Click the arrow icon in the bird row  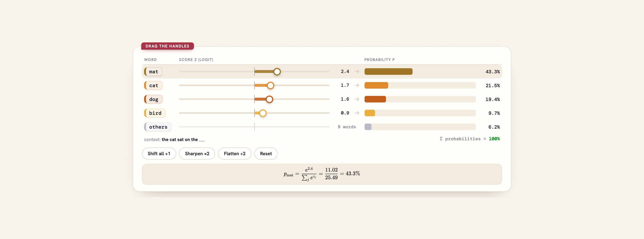pos(357,113)
